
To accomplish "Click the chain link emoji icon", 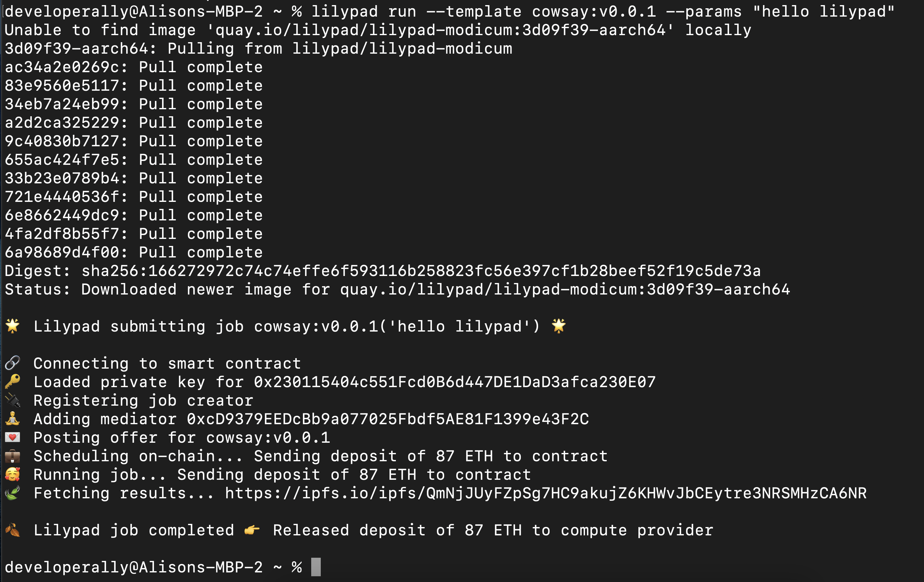I will tap(12, 363).
